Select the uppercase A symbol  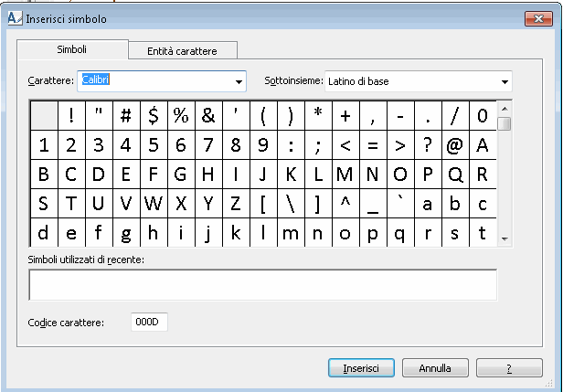tap(483, 144)
